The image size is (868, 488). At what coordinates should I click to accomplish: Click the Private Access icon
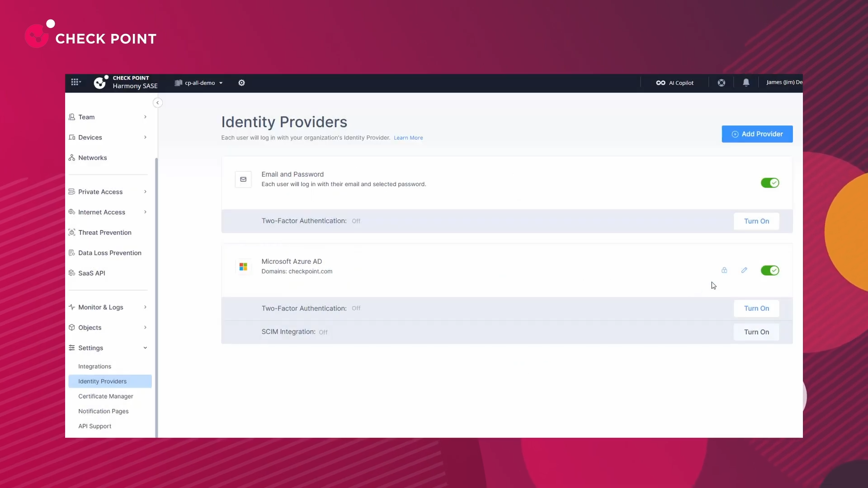71,192
